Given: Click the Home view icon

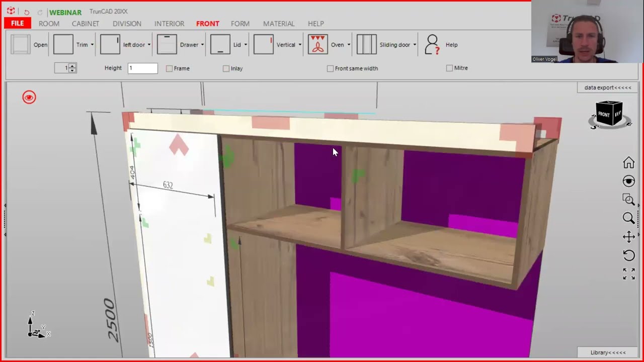Looking at the screenshot, I should pos(628,162).
